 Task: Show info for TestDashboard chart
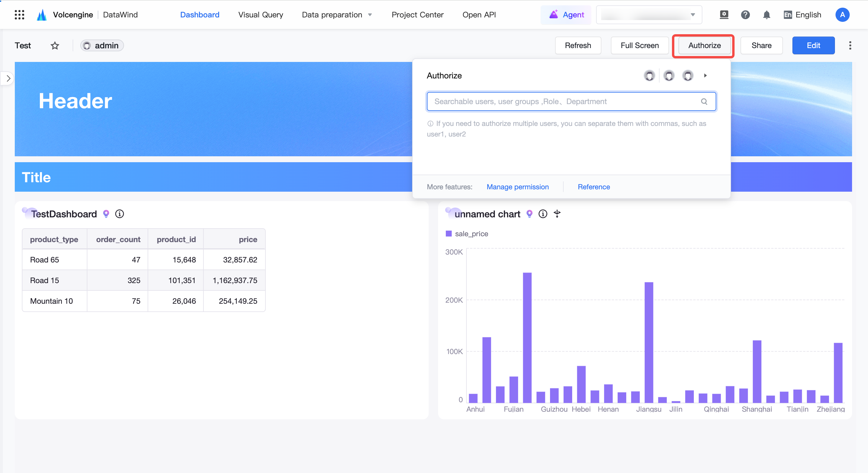[120, 214]
